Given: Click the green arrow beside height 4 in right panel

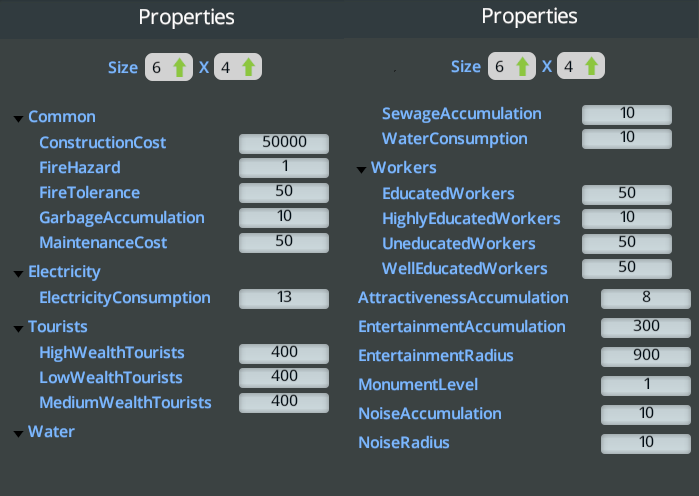Looking at the screenshot, I should [592, 67].
